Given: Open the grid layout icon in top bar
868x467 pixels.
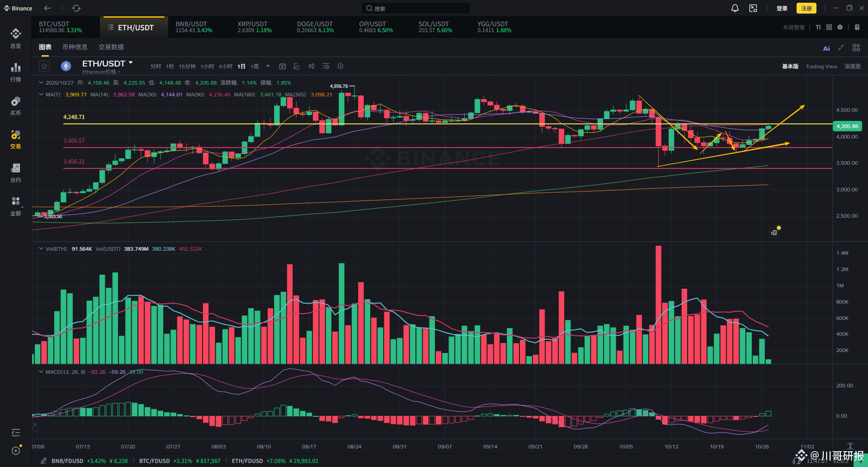Looking at the screenshot, I should pos(829,27).
